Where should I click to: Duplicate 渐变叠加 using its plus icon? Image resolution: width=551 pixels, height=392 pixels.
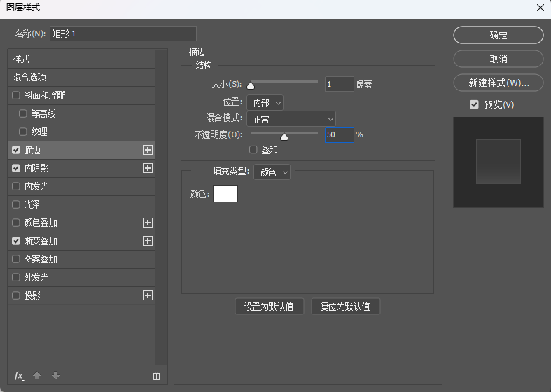point(148,241)
